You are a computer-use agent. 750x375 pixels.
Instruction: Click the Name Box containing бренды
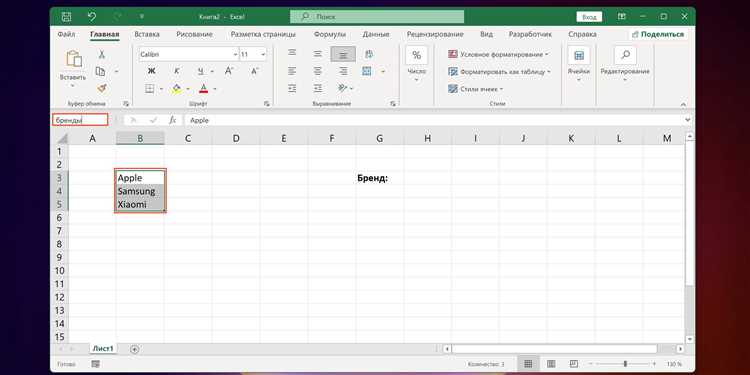tap(80, 120)
